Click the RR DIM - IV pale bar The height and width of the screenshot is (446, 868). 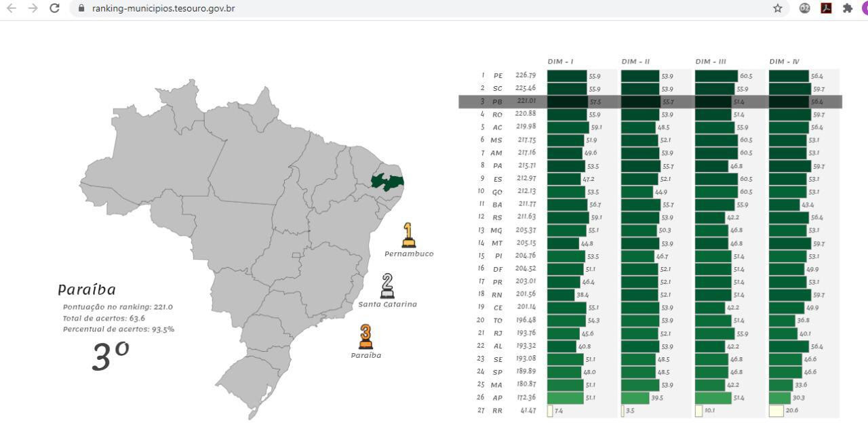point(776,411)
